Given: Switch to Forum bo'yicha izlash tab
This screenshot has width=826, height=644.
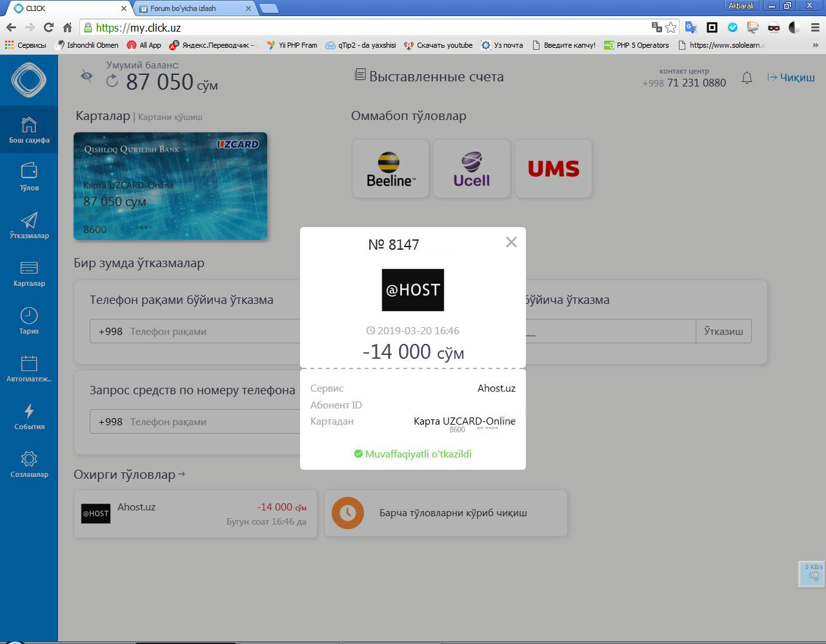Looking at the screenshot, I should [194, 8].
